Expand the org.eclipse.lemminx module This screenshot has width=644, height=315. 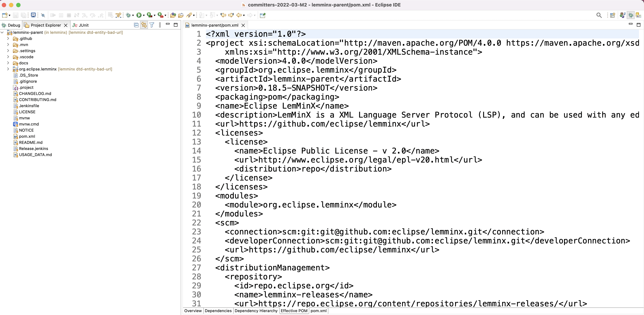pos(8,69)
